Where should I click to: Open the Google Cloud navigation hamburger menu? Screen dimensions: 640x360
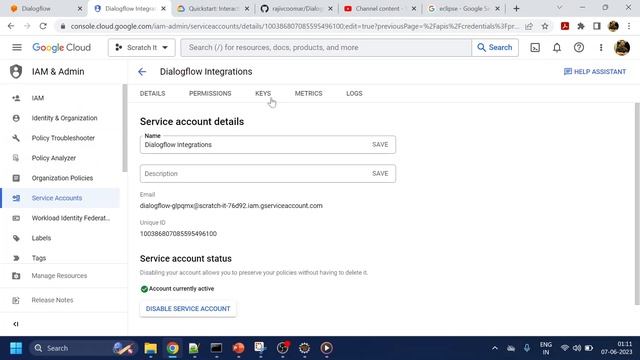pos(17,47)
